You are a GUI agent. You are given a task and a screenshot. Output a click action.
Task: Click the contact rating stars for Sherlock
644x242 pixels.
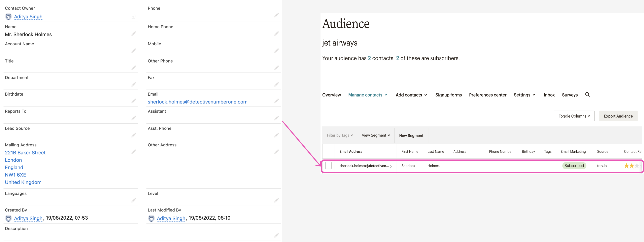coord(632,166)
